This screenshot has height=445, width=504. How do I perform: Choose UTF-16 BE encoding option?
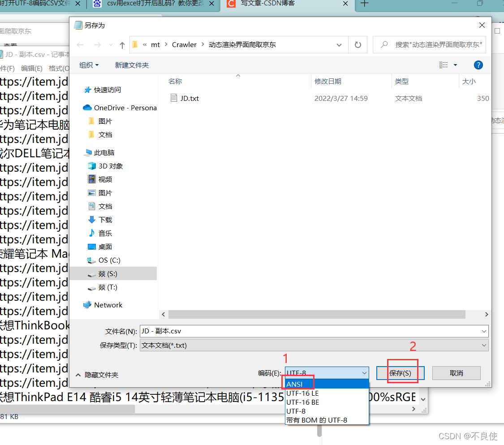(327, 402)
